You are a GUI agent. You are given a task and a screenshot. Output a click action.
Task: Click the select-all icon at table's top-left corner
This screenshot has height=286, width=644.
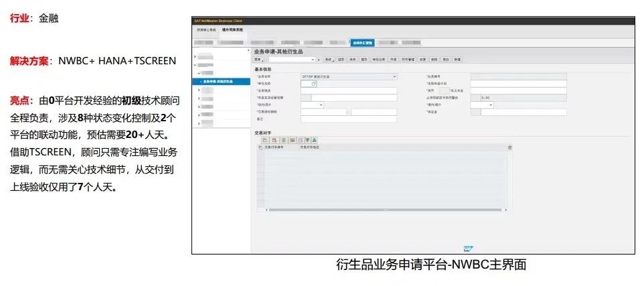tap(260, 147)
